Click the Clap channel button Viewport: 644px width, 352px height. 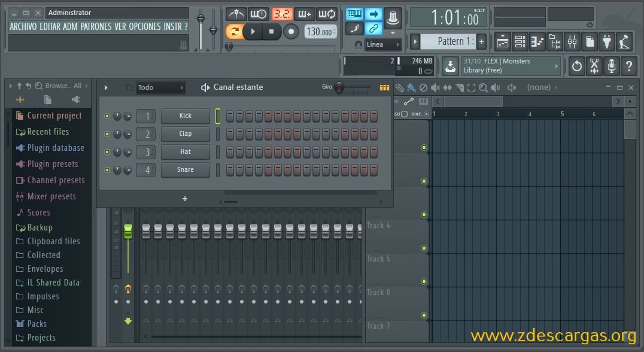185,134
